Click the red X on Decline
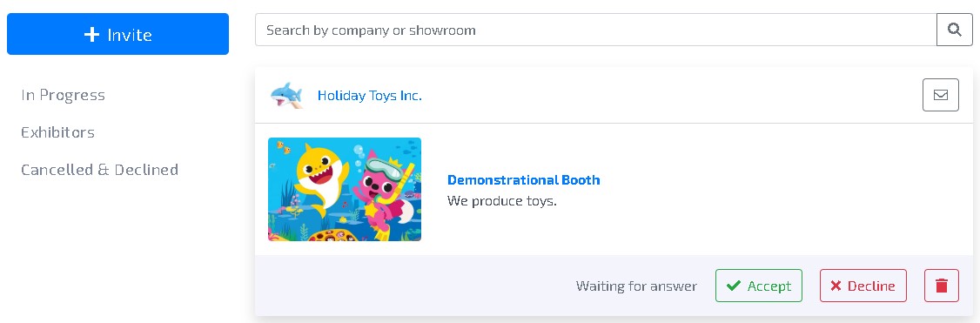 [x=836, y=286]
